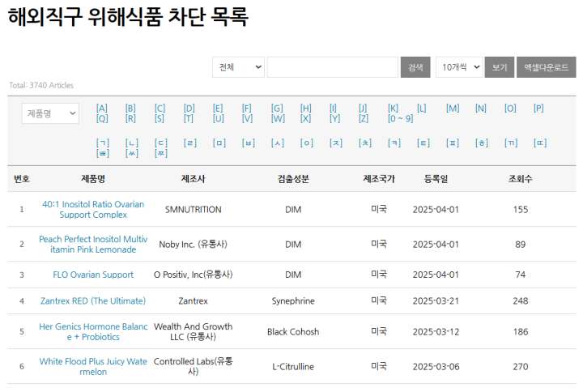The width and height of the screenshot is (583, 392).
Task: Filter by letter [N]
Action: point(481,109)
